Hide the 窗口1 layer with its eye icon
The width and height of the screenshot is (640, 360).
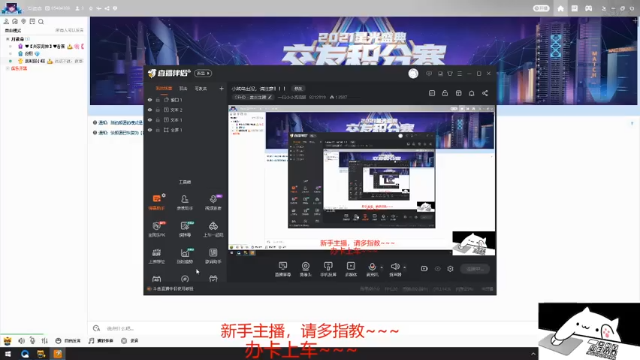click(150, 100)
